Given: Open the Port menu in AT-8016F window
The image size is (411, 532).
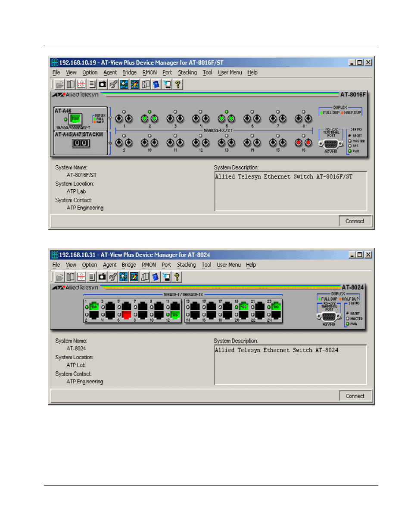Looking at the screenshot, I should click(x=167, y=72).
